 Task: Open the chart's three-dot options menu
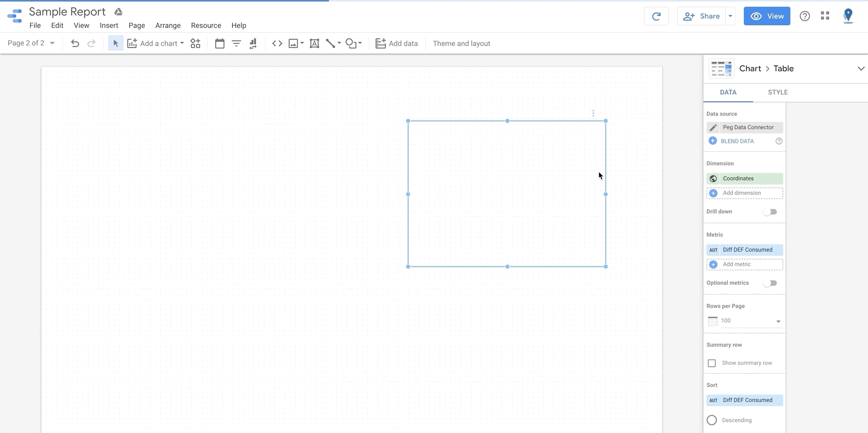pos(593,113)
